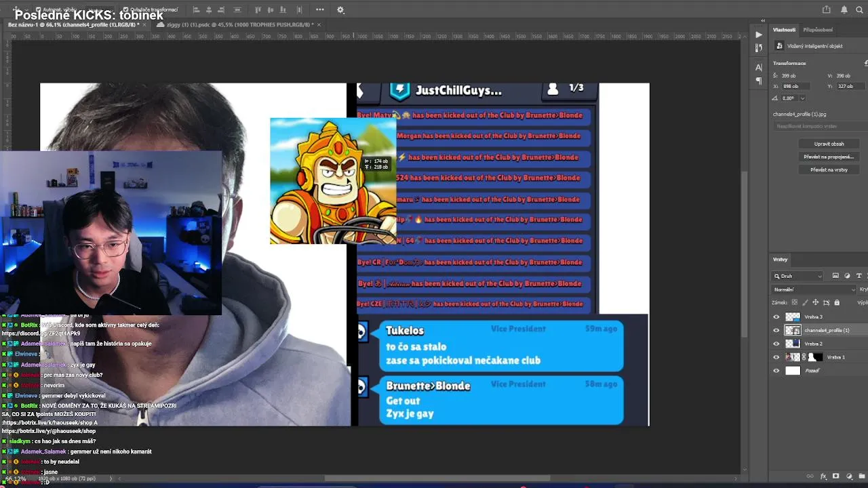Click new group folder icon
This screenshot has width=868, height=488.
pyautogui.click(x=862, y=476)
